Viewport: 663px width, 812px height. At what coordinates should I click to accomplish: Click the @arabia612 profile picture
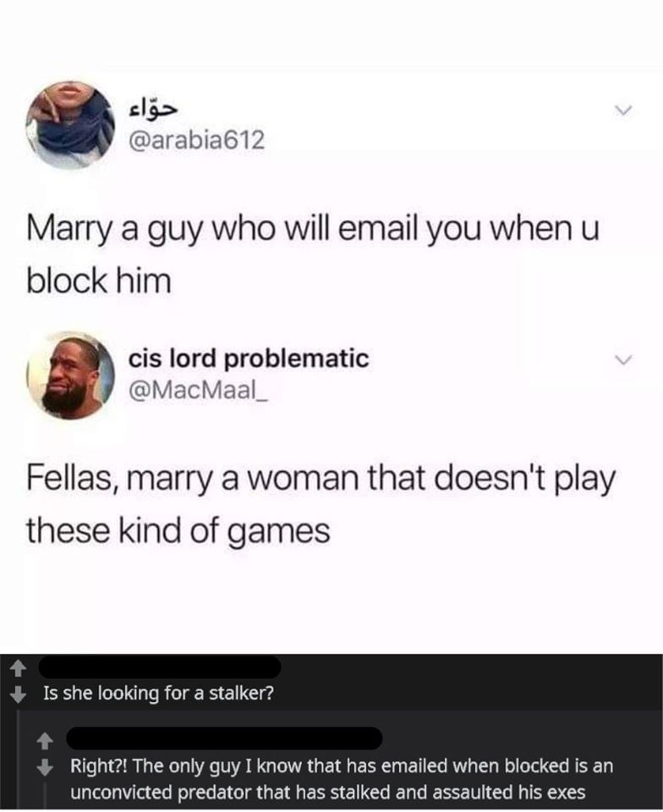[71, 125]
